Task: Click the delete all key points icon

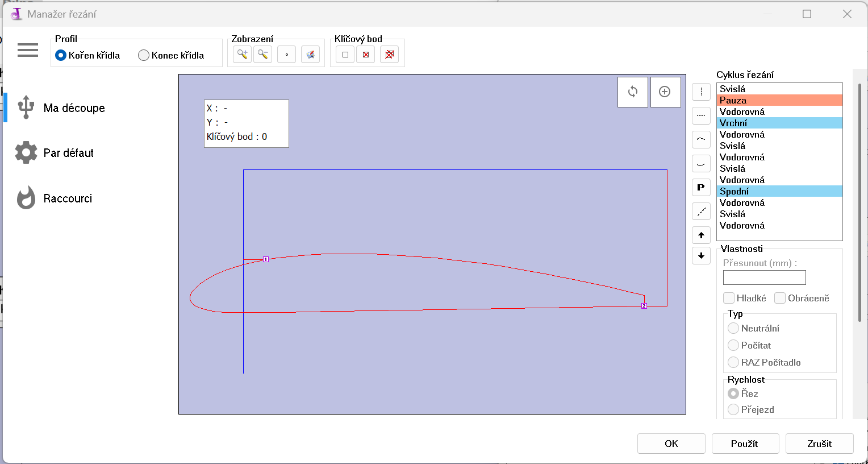Action: point(389,55)
